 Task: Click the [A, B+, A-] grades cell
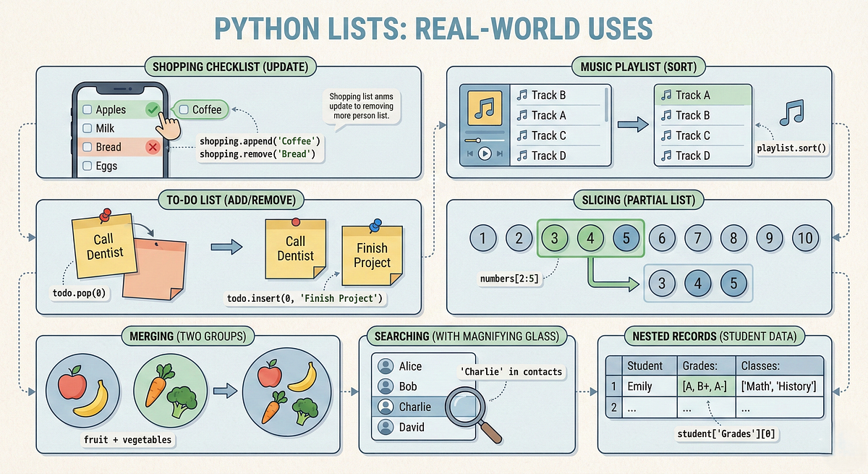click(x=705, y=386)
